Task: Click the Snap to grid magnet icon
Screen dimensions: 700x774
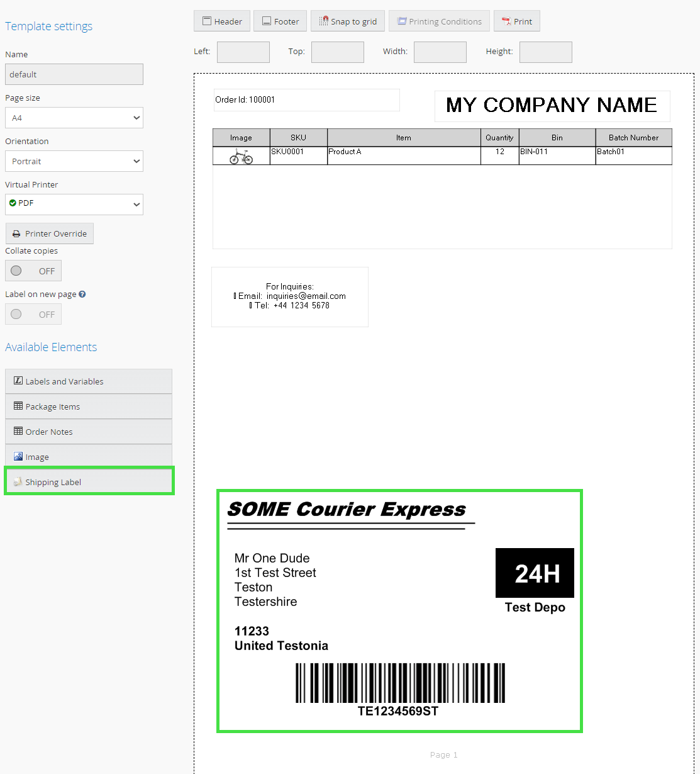Action: click(x=323, y=21)
